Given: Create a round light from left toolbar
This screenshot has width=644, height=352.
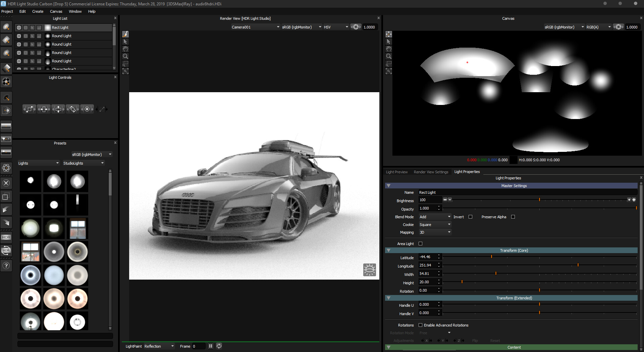Looking at the screenshot, I should pos(6,27).
